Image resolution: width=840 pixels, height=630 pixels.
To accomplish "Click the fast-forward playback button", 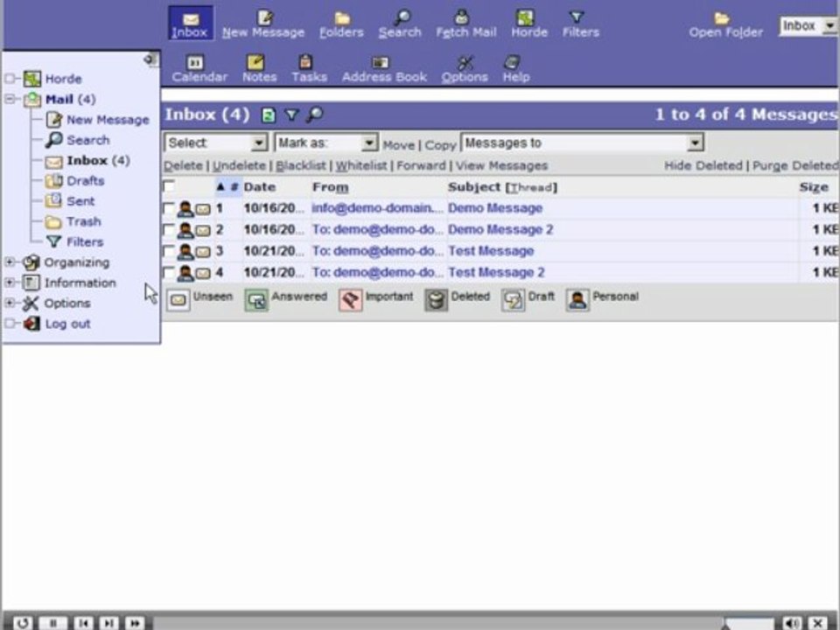I will click(135, 624).
